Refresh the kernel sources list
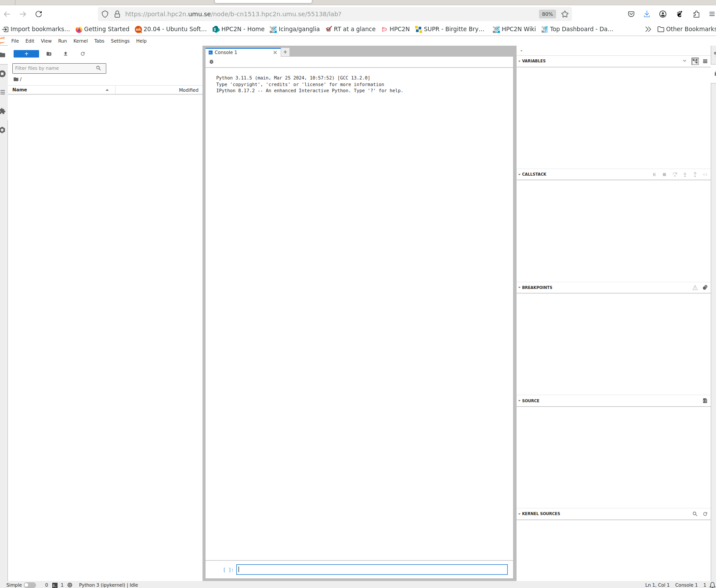716x588 pixels. 705,514
